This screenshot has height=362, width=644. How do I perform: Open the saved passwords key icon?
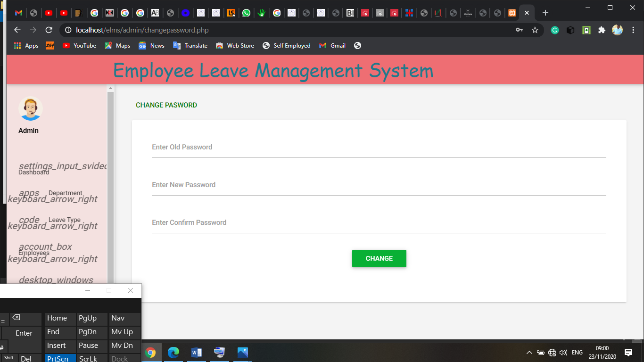pos(519,30)
